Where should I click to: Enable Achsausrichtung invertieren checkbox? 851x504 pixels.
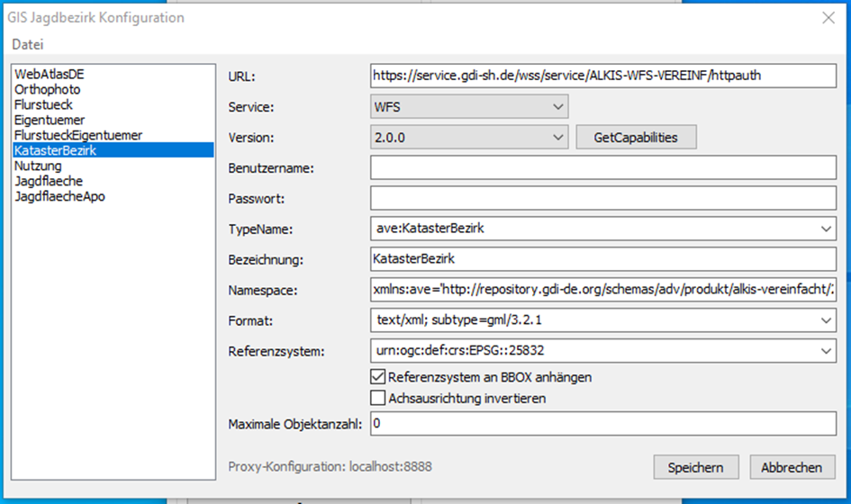point(378,398)
